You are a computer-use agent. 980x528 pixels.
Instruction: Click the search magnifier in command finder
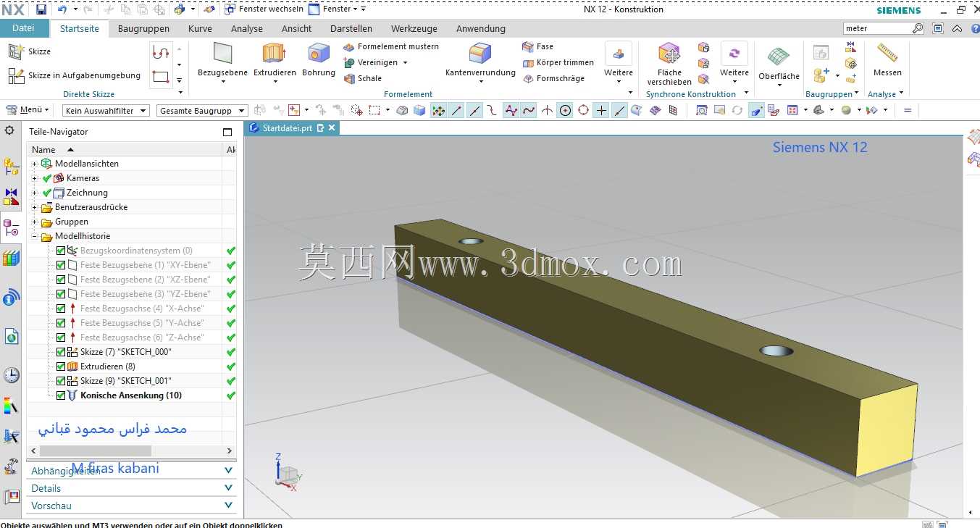(x=918, y=28)
